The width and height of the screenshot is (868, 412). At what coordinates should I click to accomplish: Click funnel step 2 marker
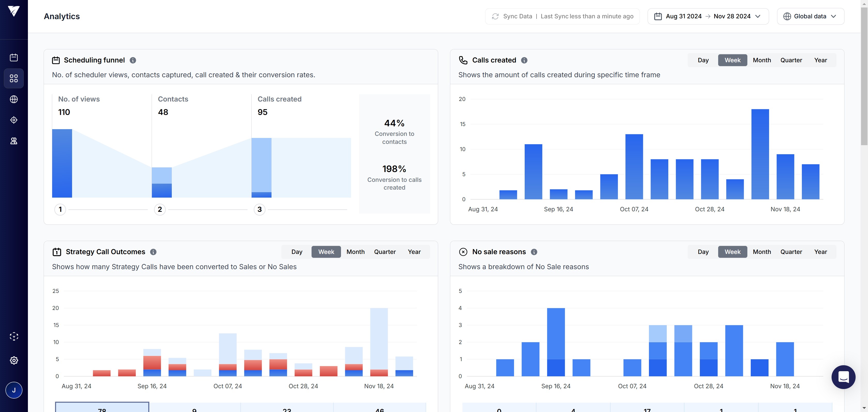pyautogui.click(x=160, y=209)
